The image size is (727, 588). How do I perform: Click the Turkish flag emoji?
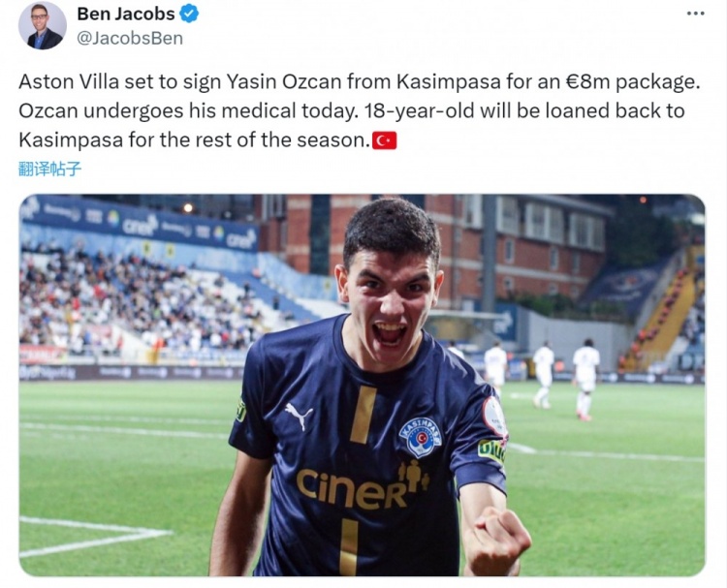(x=385, y=140)
